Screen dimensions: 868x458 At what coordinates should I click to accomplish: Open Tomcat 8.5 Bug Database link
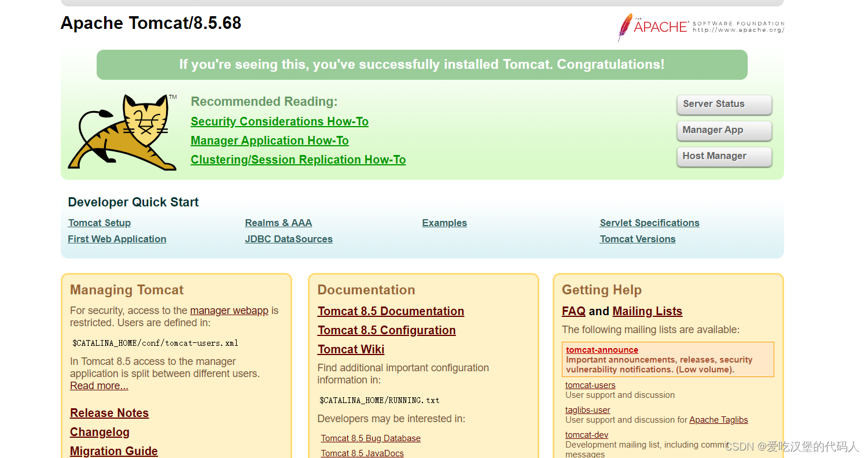[371, 438]
